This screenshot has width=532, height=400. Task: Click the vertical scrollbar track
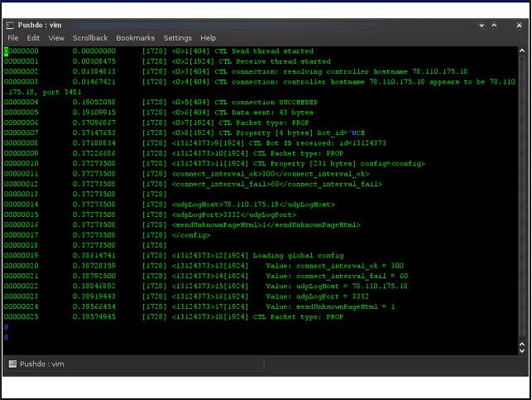pos(522,199)
